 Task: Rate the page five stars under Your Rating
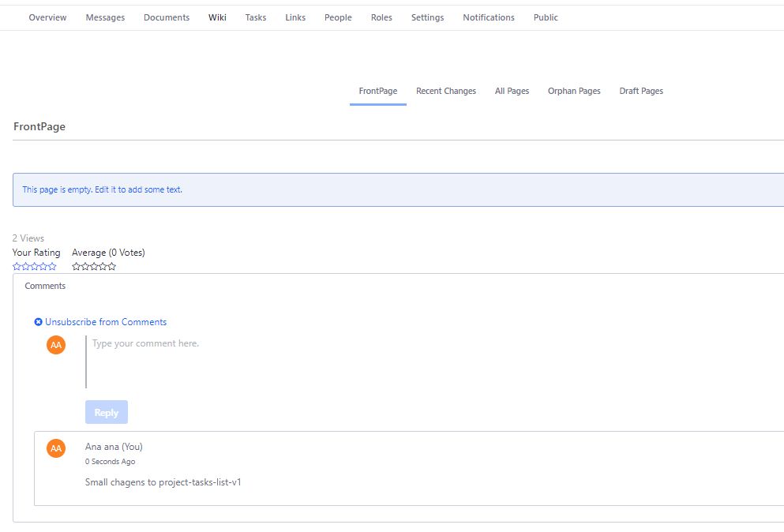(52, 267)
